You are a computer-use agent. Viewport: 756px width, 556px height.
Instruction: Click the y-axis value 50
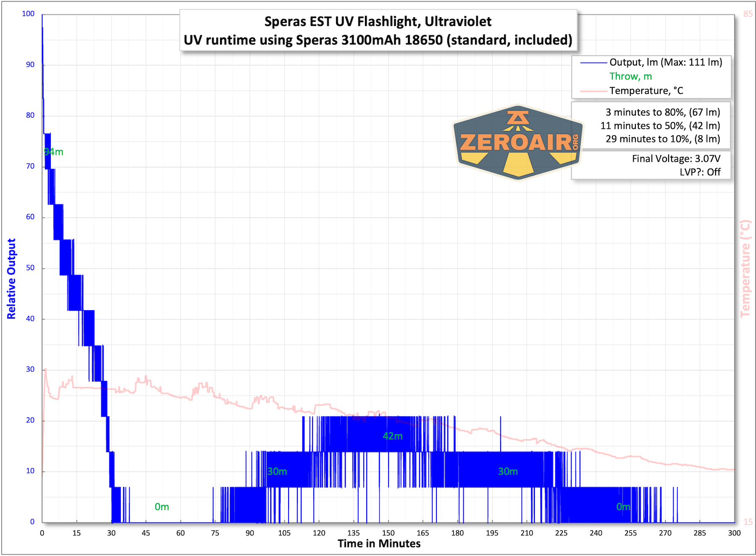(30, 268)
